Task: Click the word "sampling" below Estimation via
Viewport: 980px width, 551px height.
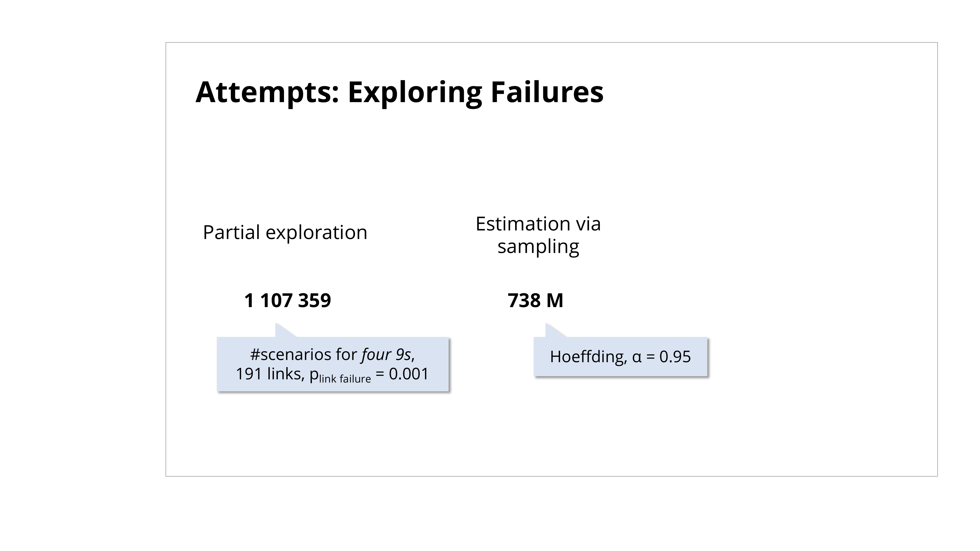Action: 538,246
